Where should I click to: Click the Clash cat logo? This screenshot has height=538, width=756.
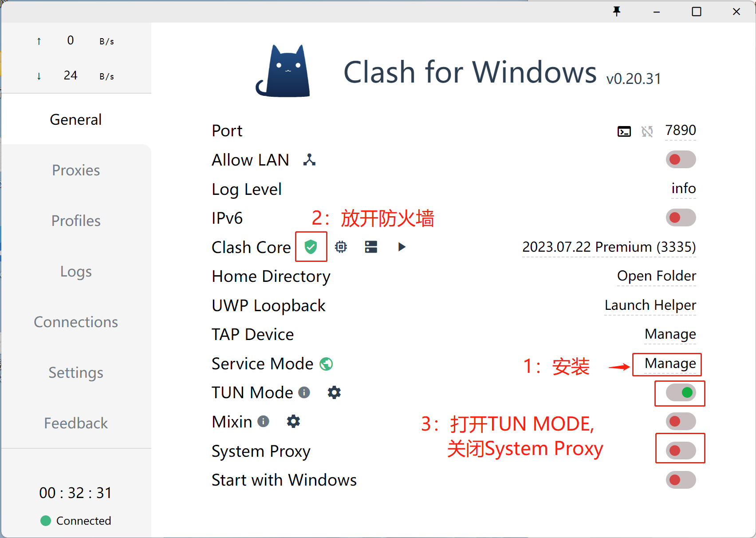tap(283, 71)
